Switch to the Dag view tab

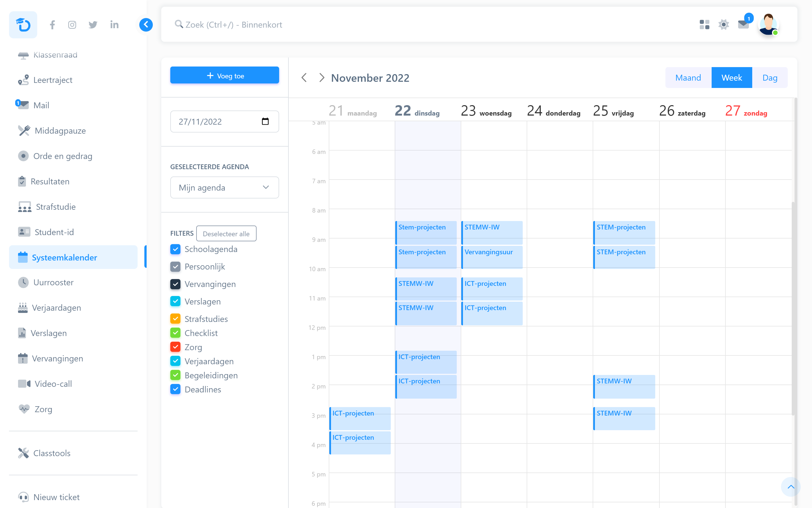point(769,78)
